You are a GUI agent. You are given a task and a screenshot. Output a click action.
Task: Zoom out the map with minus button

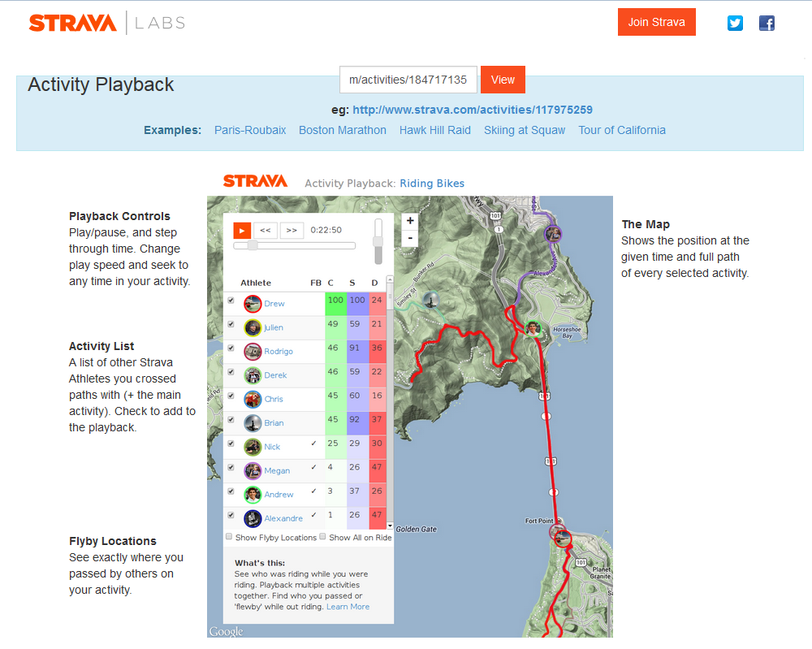pos(410,238)
